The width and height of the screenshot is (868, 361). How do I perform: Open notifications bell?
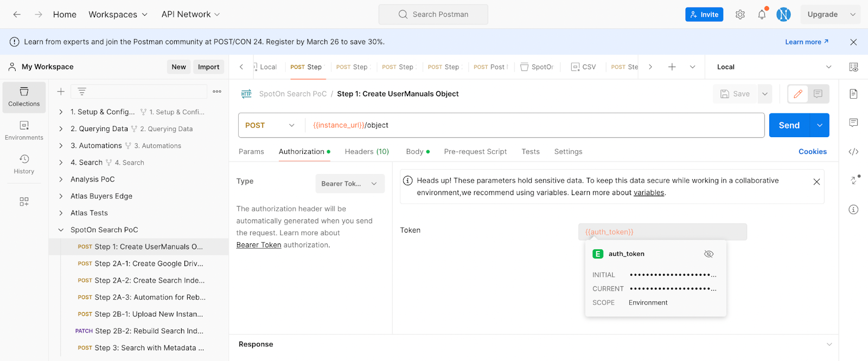tap(762, 15)
